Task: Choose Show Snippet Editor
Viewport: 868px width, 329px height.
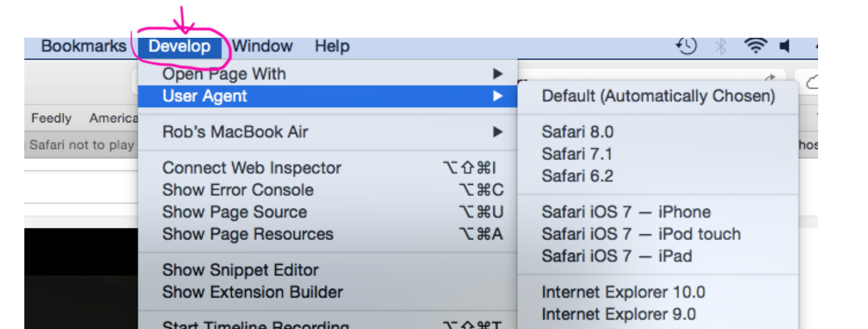Action: point(328,270)
